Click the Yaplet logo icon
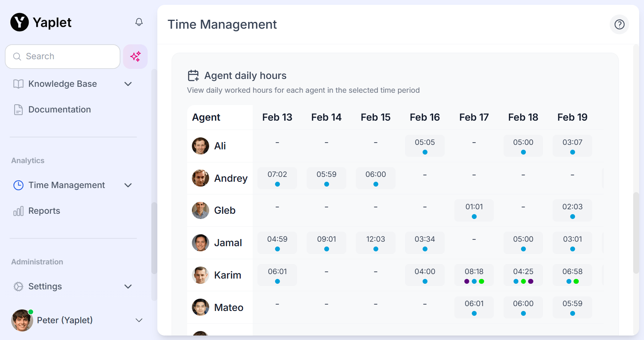The image size is (644, 340). pos(19,22)
